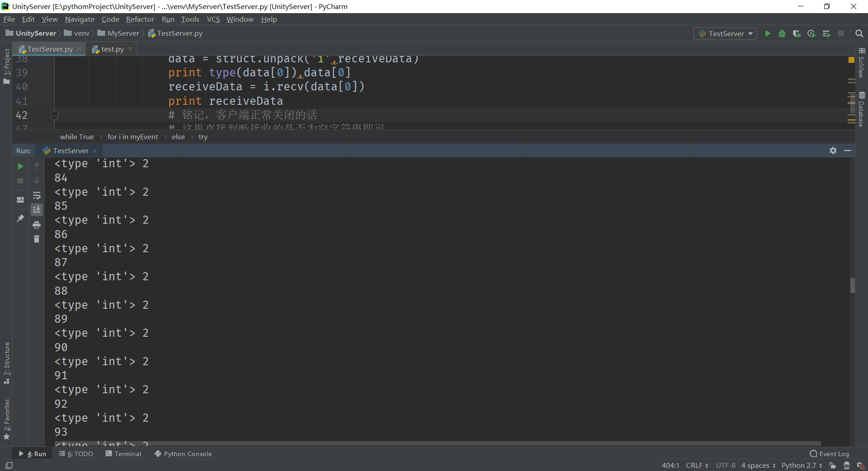Hide the Run tool window
The width and height of the screenshot is (868, 471).
pyautogui.click(x=848, y=151)
